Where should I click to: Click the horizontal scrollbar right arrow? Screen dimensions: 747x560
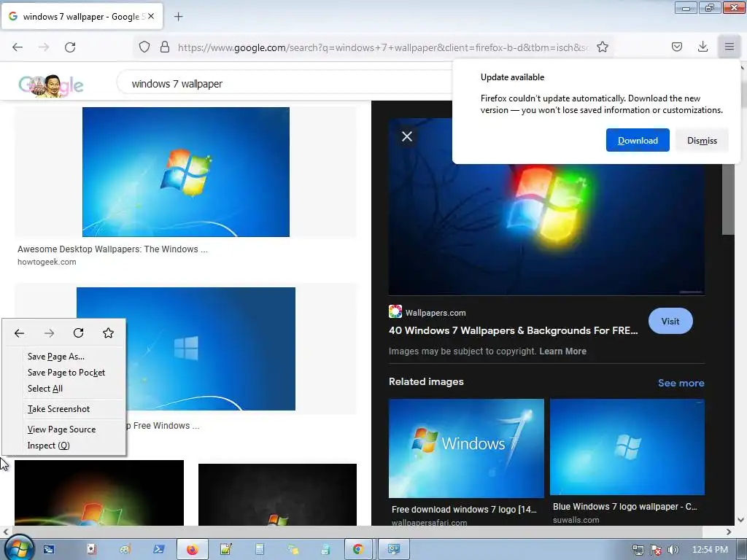(x=729, y=532)
